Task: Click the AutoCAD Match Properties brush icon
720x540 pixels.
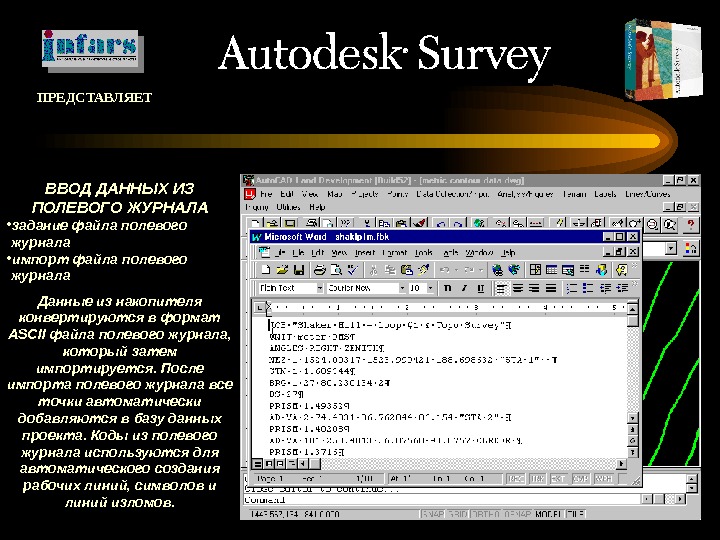Action: coord(420,224)
